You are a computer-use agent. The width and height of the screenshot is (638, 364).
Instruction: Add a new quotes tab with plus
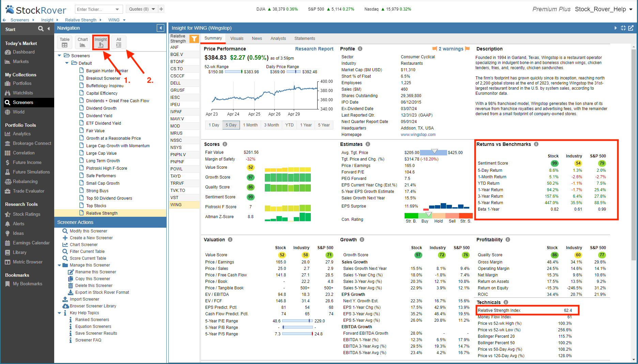161,9
